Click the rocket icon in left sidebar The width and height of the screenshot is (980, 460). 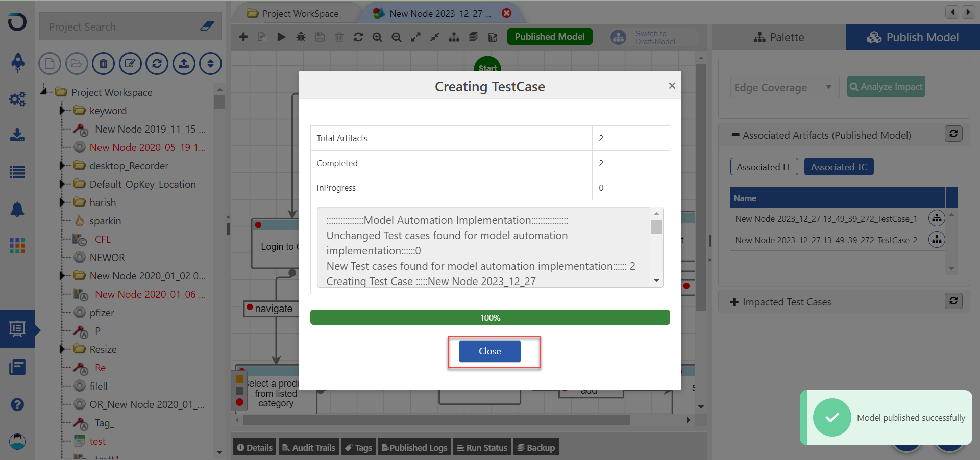(x=17, y=62)
